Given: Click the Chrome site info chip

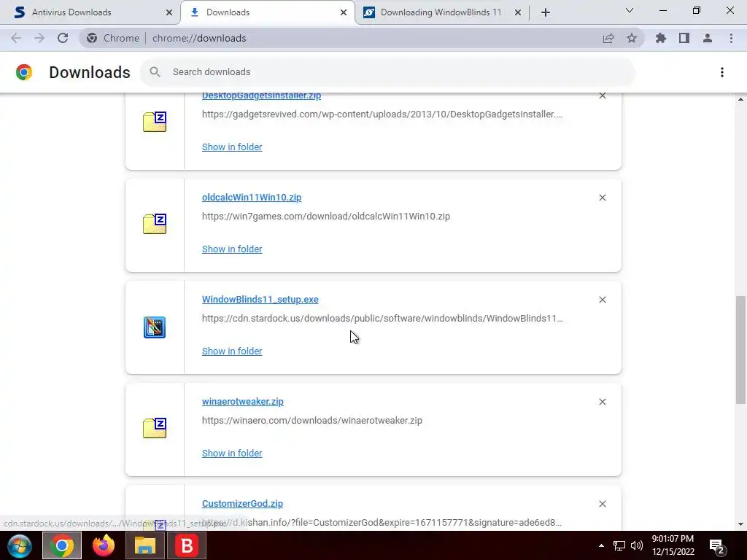Looking at the screenshot, I should coord(113,38).
